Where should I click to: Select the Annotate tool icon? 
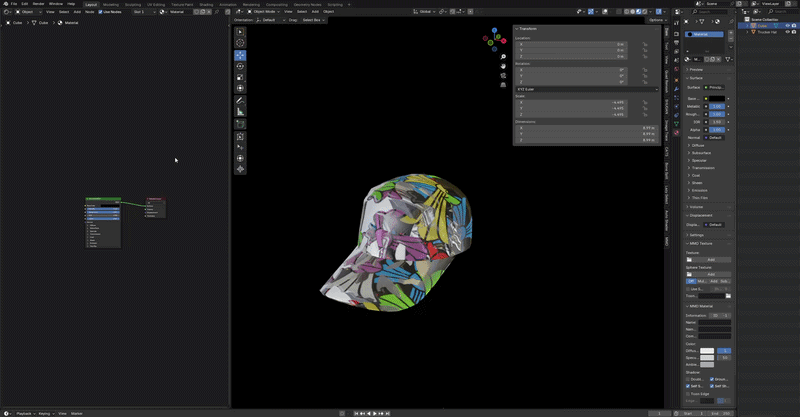[240, 101]
